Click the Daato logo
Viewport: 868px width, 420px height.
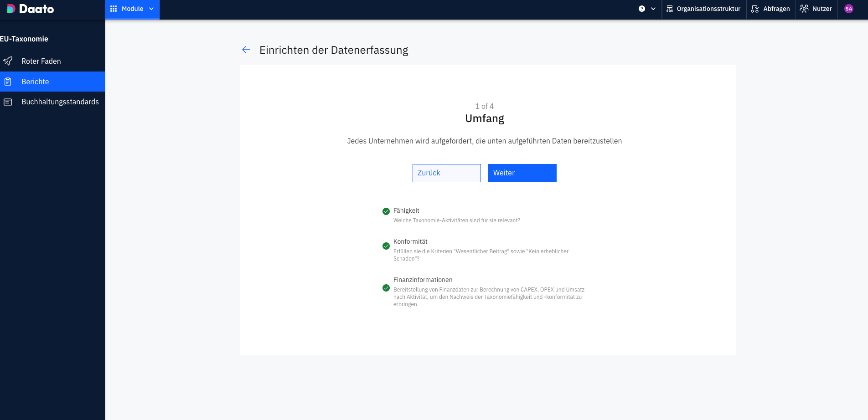31,9
